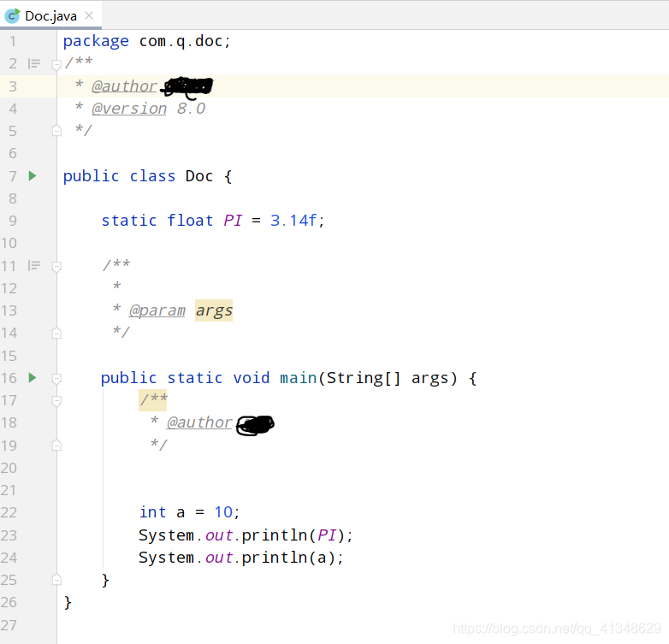Click line number 22 in the gutter
The width and height of the screenshot is (669, 644).
(x=9, y=512)
